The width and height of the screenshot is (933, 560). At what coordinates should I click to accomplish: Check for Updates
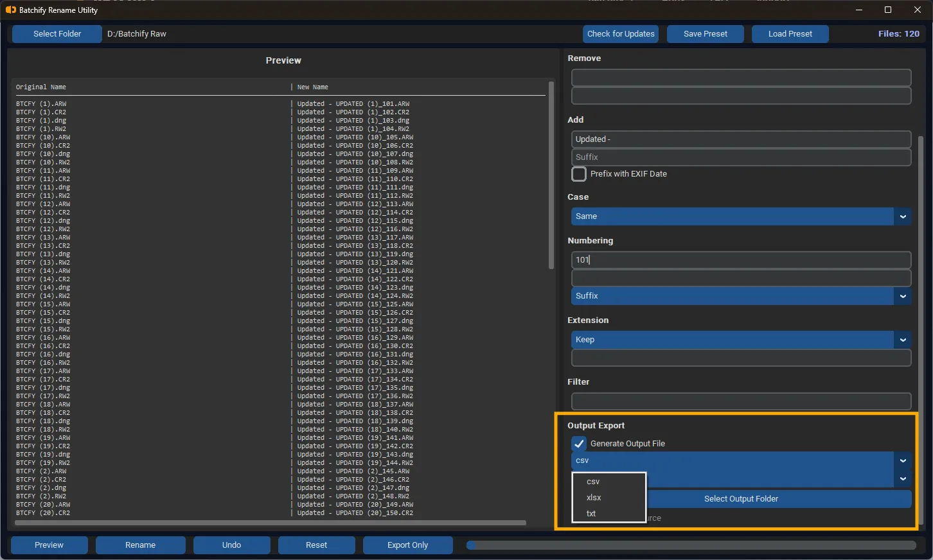pos(620,33)
